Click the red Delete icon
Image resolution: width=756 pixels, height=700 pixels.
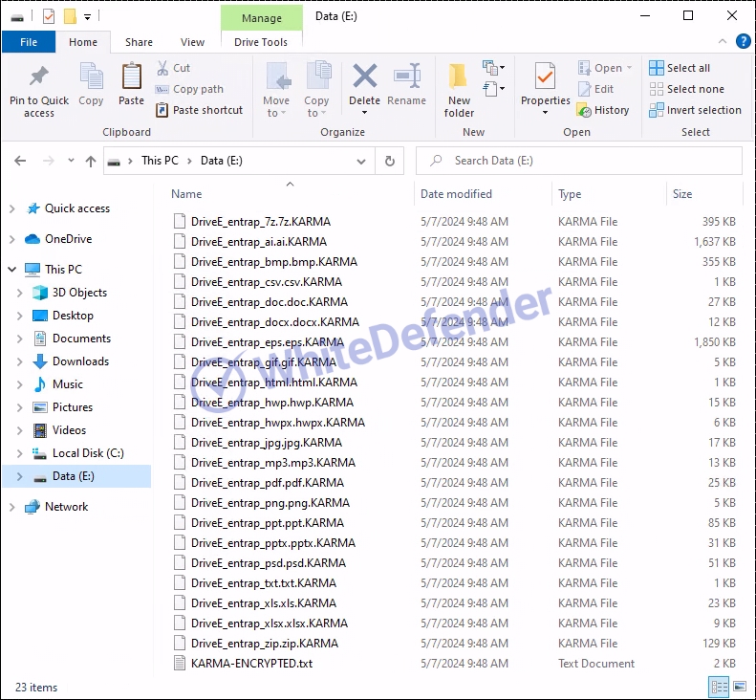[365, 77]
